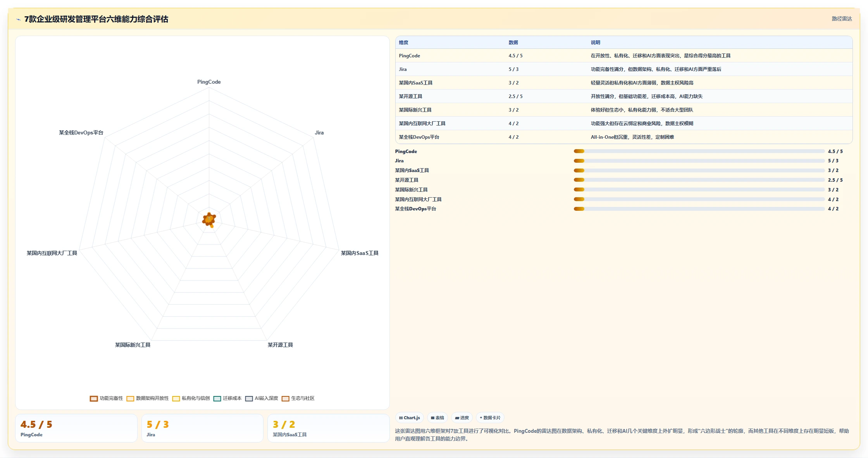
Task: Click the description '功能完备性满分,但数据架构…'
Action: pyautogui.click(x=656, y=69)
